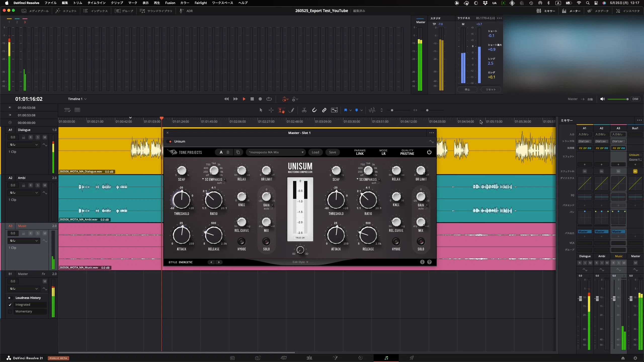The image size is (644, 362).
Task: Switch to the Deliver page rocket icon
Action: coord(412,358)
